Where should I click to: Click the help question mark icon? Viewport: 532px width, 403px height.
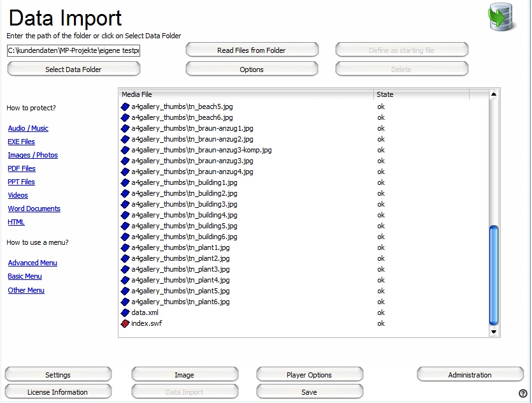[x=523, y=393]
